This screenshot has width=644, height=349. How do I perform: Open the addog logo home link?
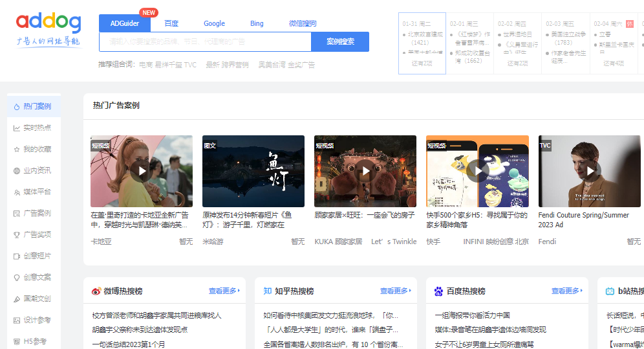[x=48, y=30]
